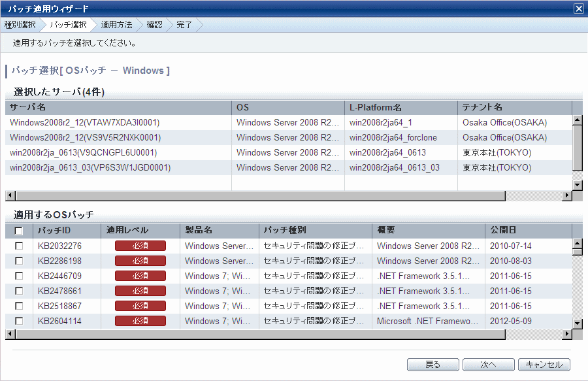
Task: Tick the select-all checkbox in patch table header
Action: click(x=18, y=231)
